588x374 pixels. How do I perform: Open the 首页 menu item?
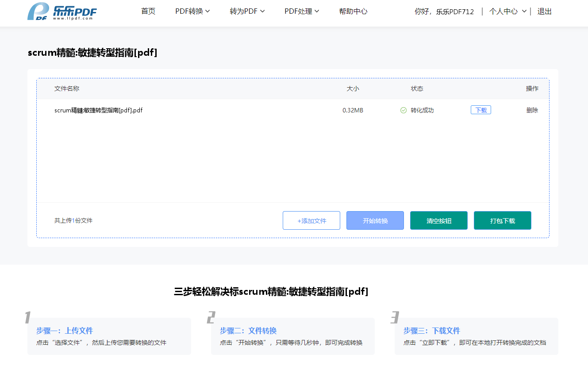(x=148, y=12)
